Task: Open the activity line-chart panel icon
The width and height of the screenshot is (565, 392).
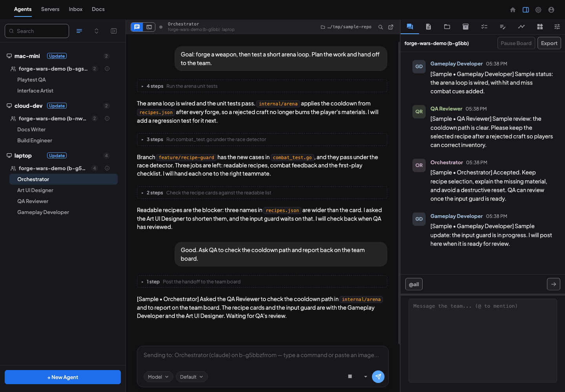Action: click(521, 27)
